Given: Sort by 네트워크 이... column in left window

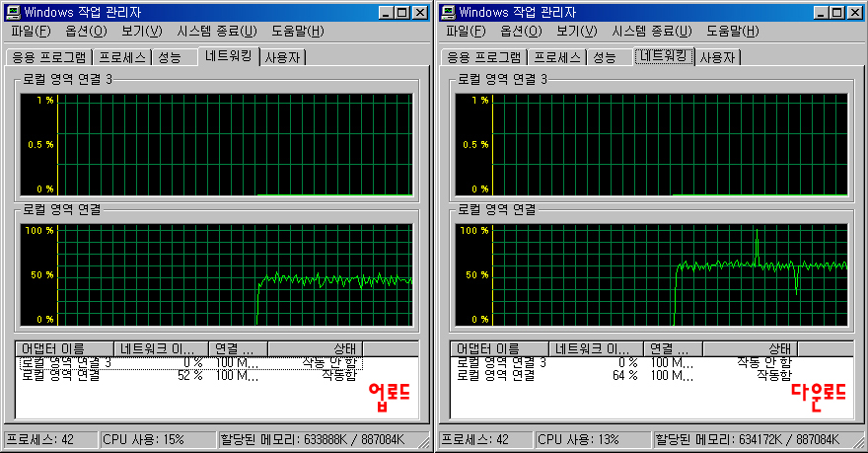Looking at the screenshot, I should 161,349.
